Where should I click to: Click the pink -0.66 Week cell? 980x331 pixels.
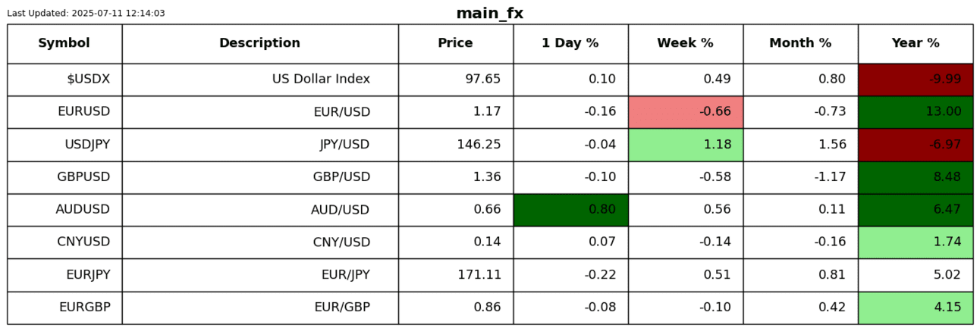click(685, 112)
